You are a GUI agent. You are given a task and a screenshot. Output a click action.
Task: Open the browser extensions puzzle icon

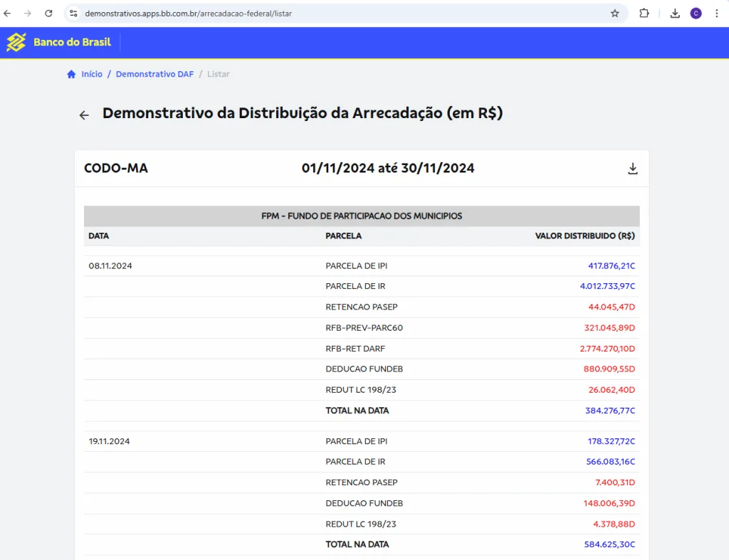tap(644, 14)
